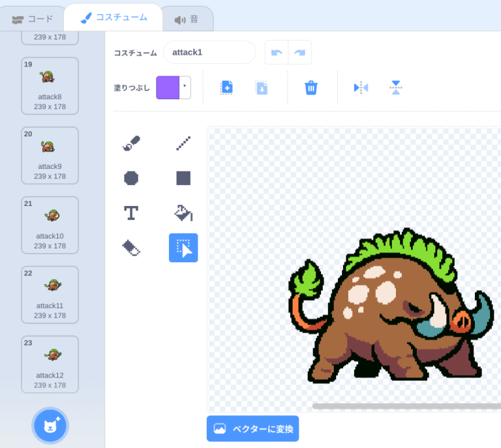501x448 pixels.
Task: Flip the costume horizontally
Action: [361, 87]
